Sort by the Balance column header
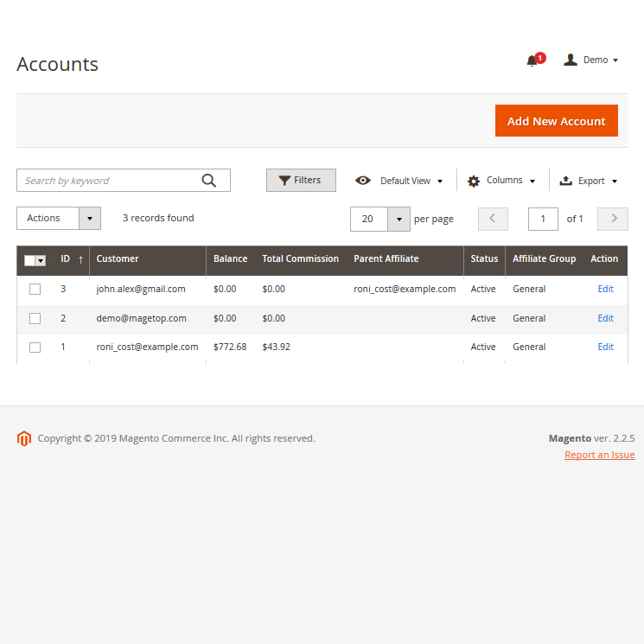644x644 pixels. point(230,259)
